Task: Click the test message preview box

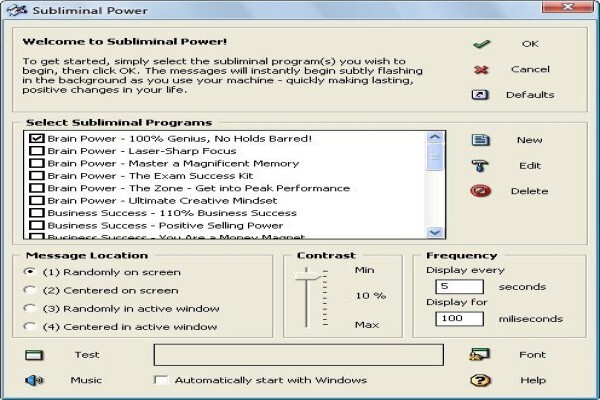Action: (299, 355)
